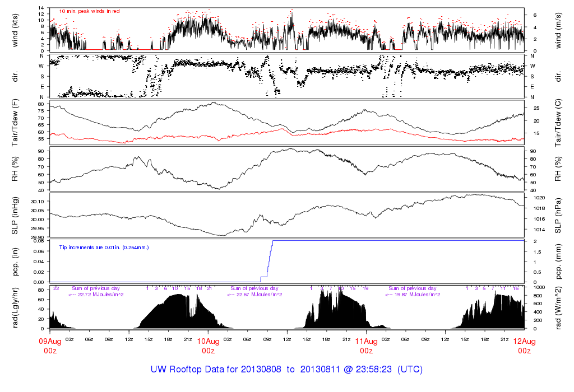Click the '10 min. peak winds in red' legend
The image size is (574, 392).
89,11
